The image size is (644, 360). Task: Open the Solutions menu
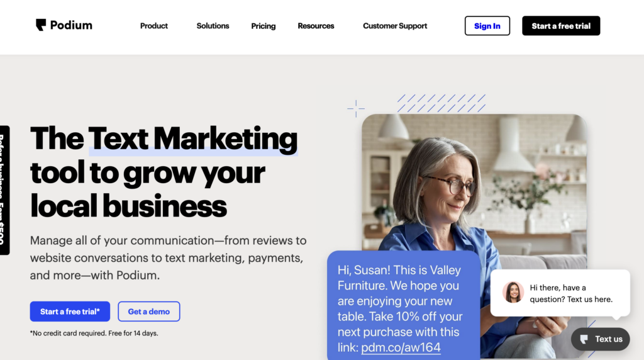coord(213,26)
